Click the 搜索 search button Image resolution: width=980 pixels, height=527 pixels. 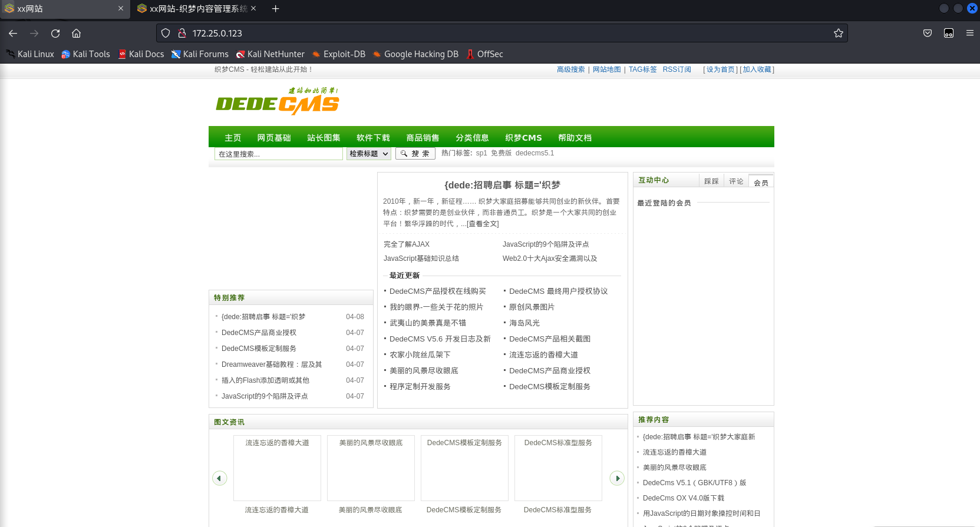pyautogui.click(x=415, y=154)
